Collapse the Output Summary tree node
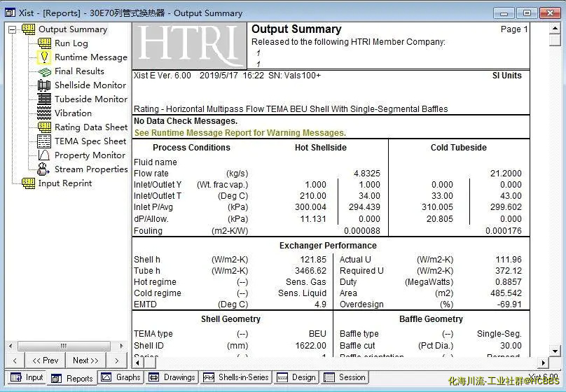Viewport: 566px width, 392px height. pos(13,29)
